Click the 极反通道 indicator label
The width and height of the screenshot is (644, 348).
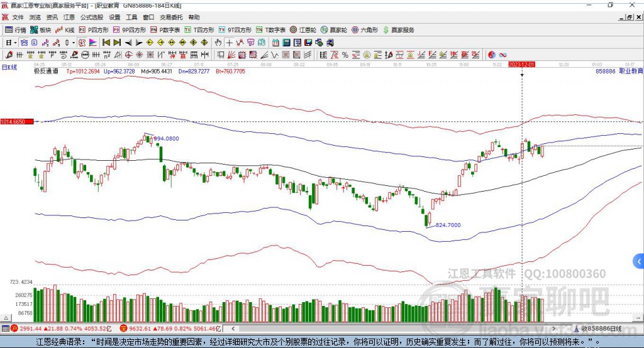click(x=46, y=71)
